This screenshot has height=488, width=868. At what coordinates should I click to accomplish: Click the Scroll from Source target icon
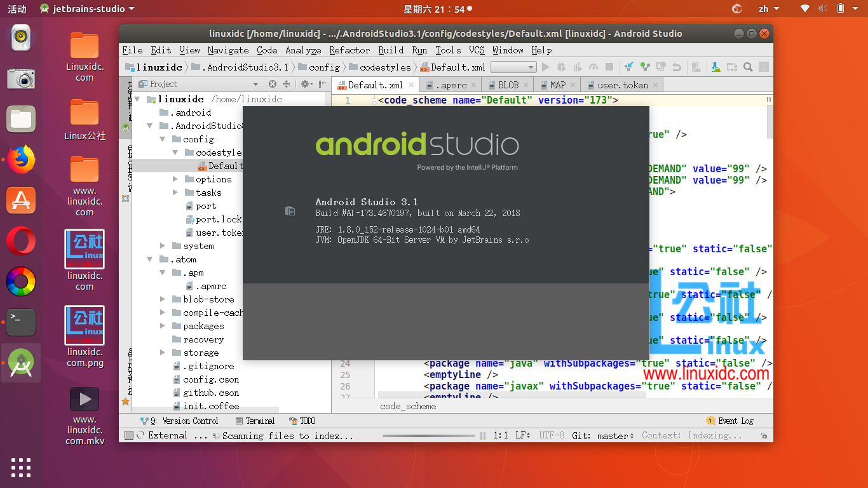pyautogui.click(x=273, y=84)
